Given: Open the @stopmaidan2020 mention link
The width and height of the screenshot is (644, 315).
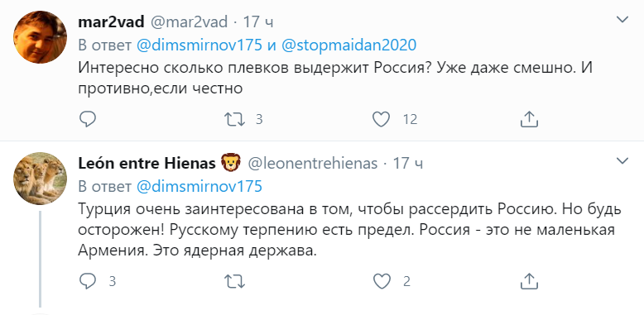Looking at the screenshot, I should pyautogui.click(x=349, y=45).
